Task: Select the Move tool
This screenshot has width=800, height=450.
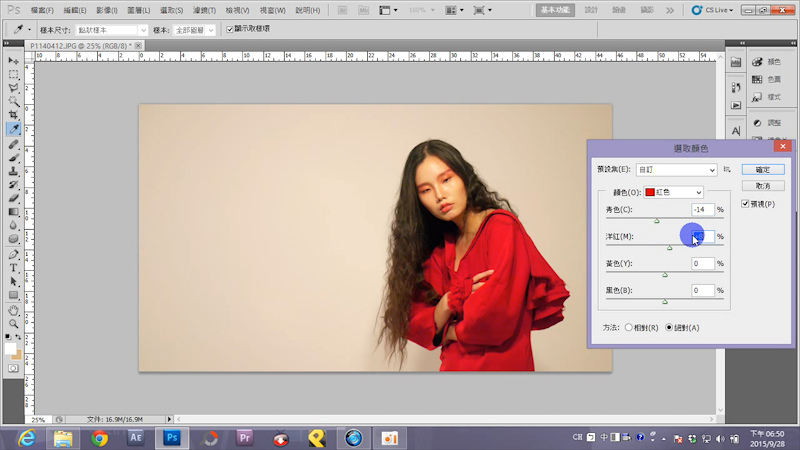Action: pyautogui.click(x=13, y=61)
